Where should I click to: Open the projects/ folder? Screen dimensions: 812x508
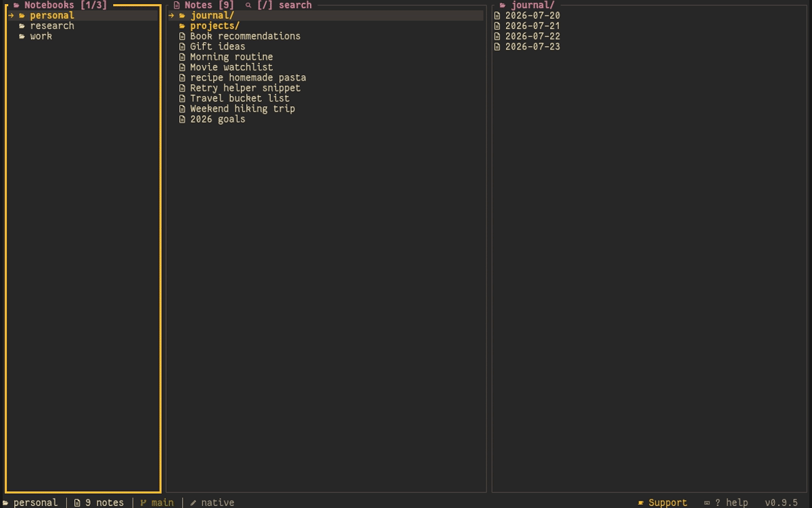click(215, 26)
